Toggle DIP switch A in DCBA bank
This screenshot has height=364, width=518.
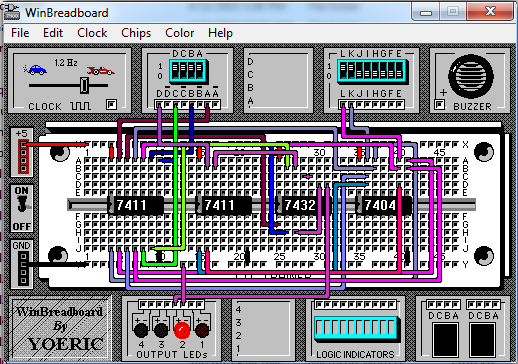[199, 71]
